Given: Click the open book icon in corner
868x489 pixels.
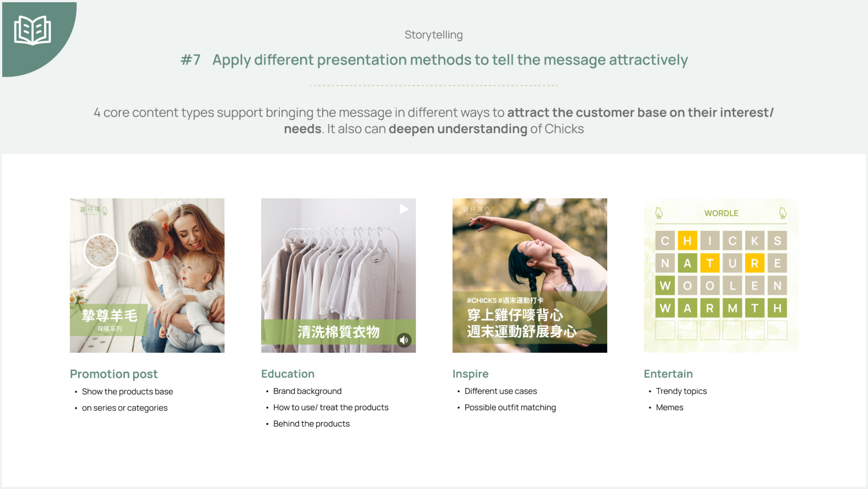Looking at the screenshot, I should (x=33, y=30).
